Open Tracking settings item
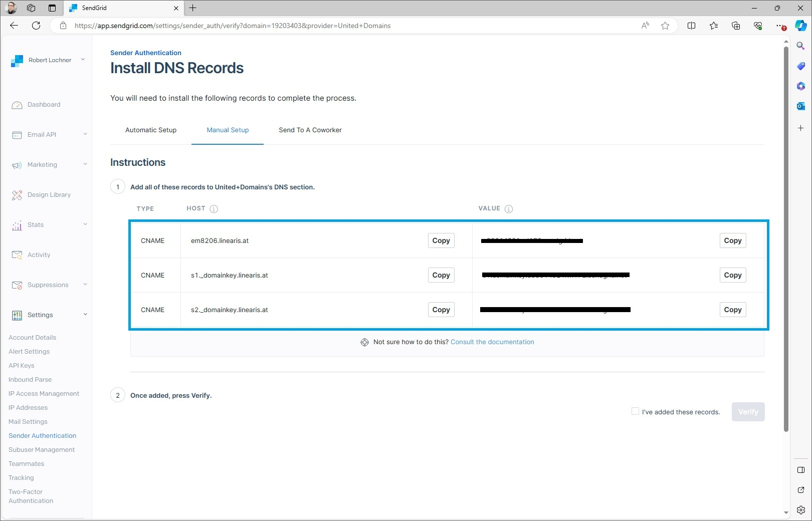Viewport: 812px width, 521px height. click(x=21, y=478)
